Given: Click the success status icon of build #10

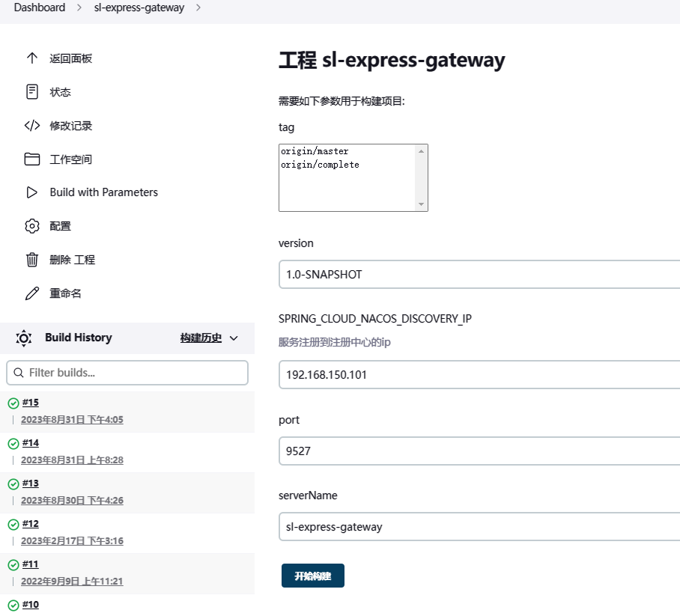Looking at the screenshot, I should tap(13, 606).
